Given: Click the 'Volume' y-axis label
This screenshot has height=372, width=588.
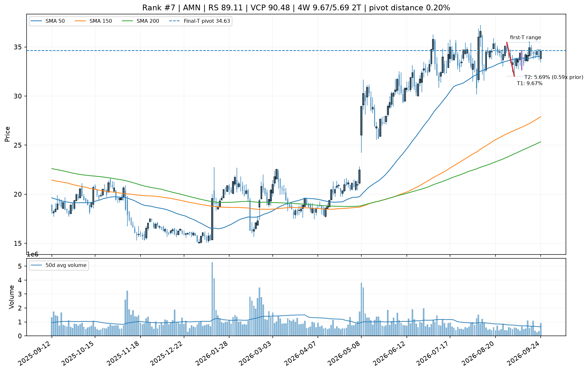Looking at the screenshot, I should coord(12,297).
